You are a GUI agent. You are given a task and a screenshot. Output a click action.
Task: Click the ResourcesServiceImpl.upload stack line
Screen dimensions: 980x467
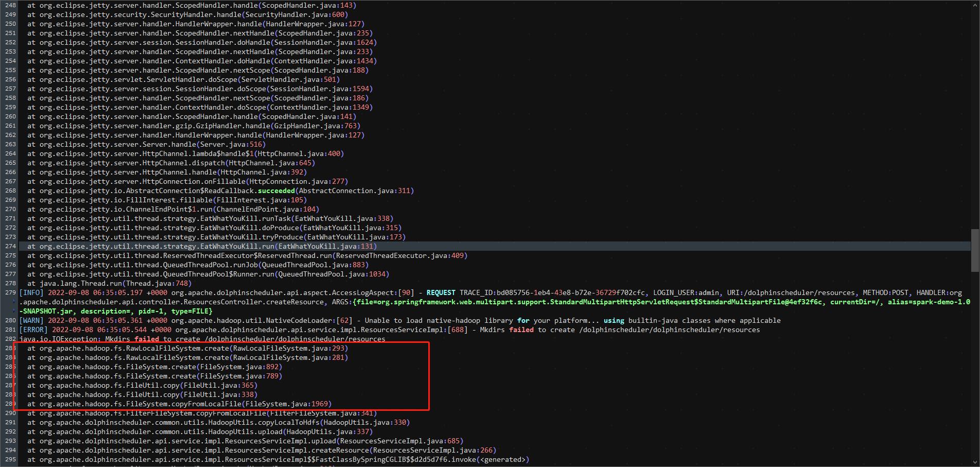(246, 441)
